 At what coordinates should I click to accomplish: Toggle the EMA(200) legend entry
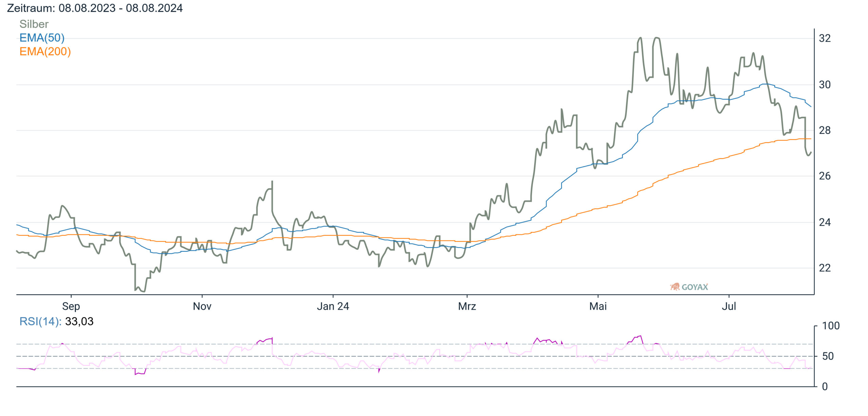tap(45, 51)
